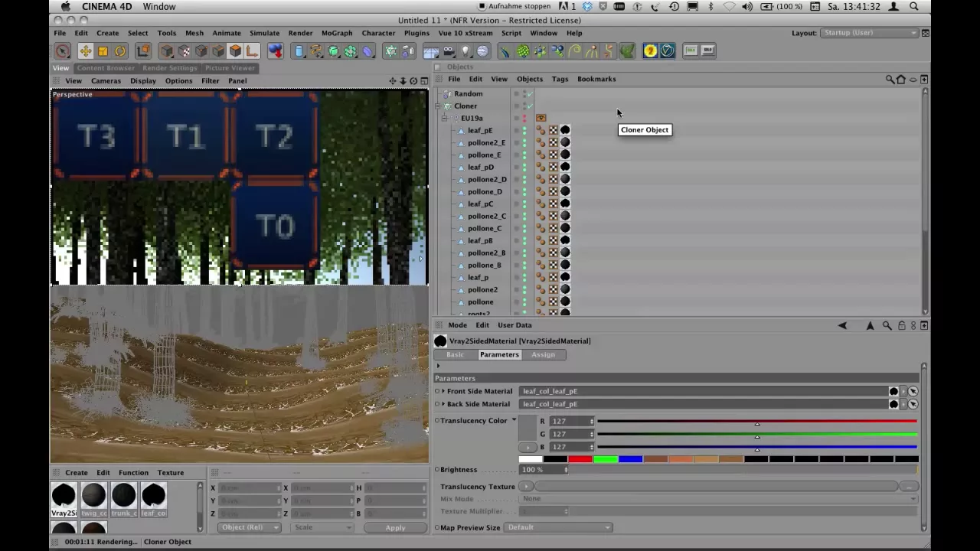
Task: Click the yellow number 2 render icon
Action: pyautogui.click(x=650, y=51)
